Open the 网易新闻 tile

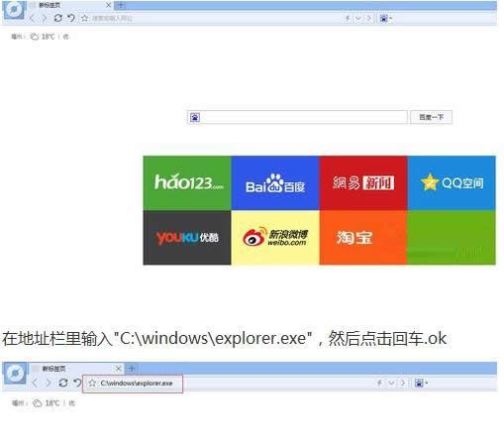pyautogui.click(x=363, y=182)
